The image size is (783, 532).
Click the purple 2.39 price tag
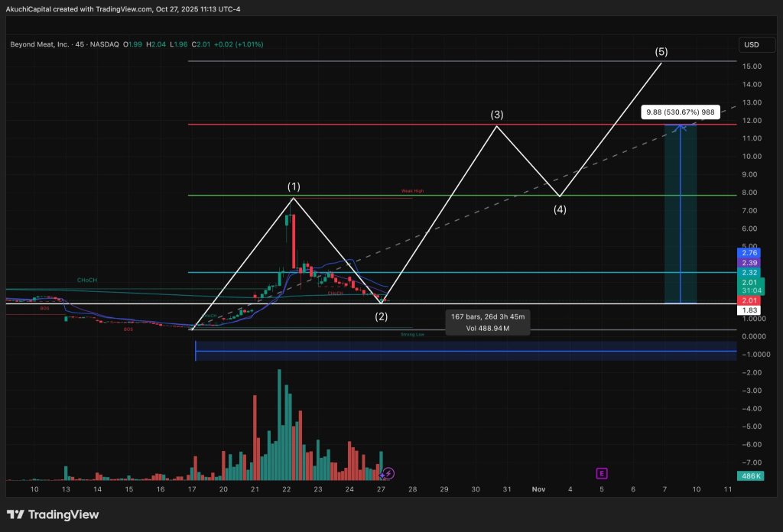click(748, 262)
